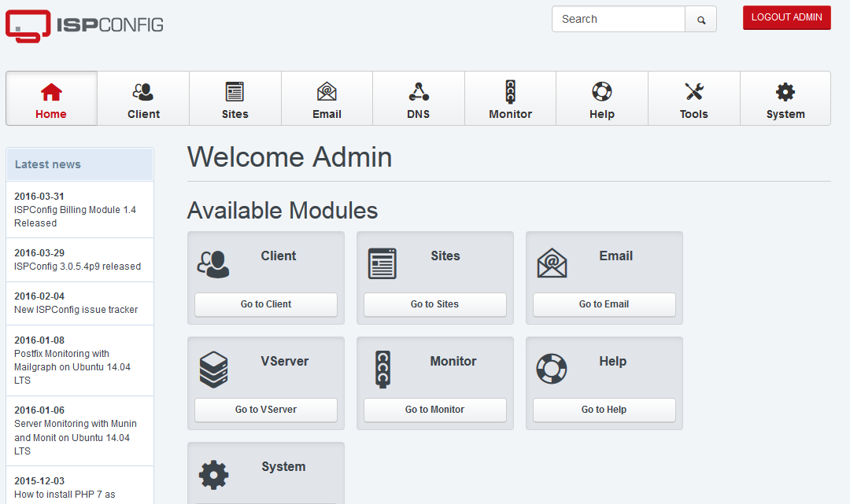The height and width of the screenshot is (504, 850).
Task: Open the Home tab
Action: 51,98
